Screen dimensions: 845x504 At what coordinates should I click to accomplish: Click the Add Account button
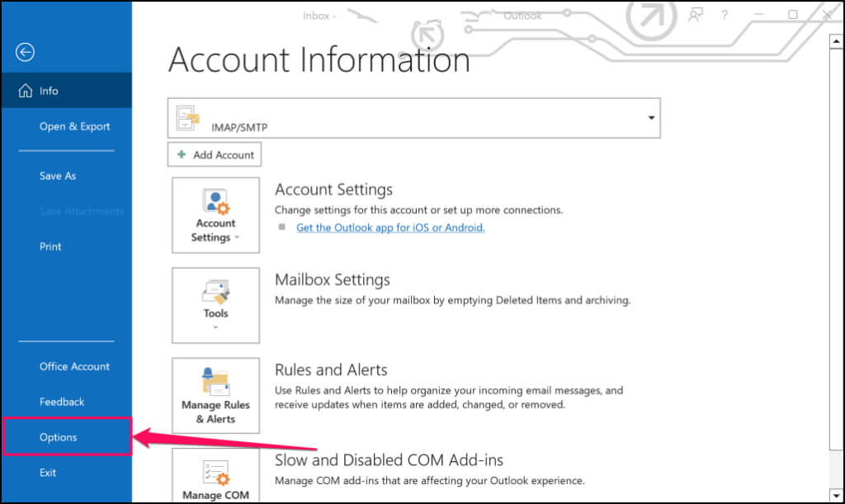click(x=215, y=154)
